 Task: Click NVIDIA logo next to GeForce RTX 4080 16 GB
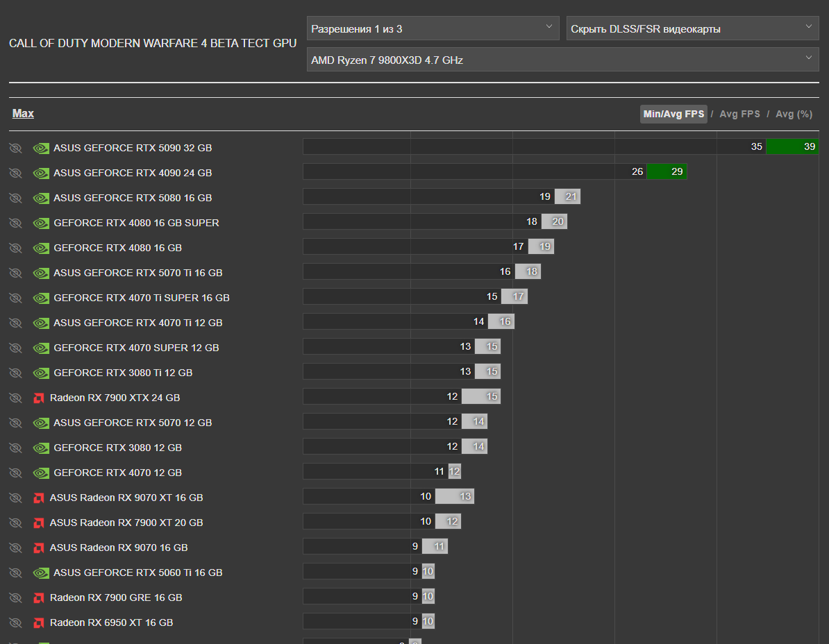pos(41,248)
